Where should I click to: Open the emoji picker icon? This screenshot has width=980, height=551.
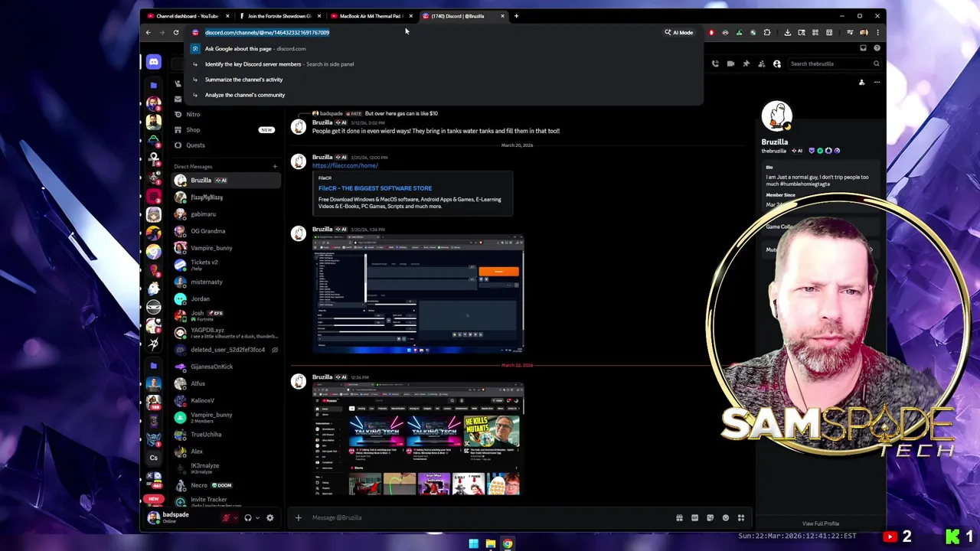(x=726, y=518)
